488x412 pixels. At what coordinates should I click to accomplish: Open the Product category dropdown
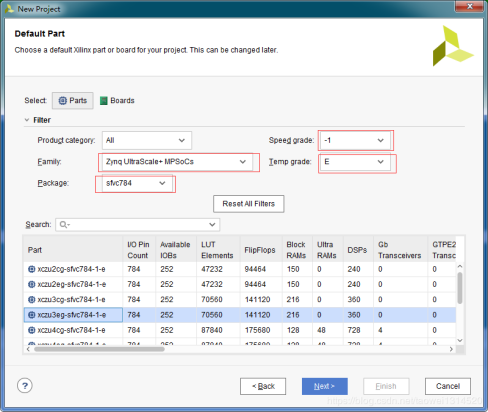[147, 140]
